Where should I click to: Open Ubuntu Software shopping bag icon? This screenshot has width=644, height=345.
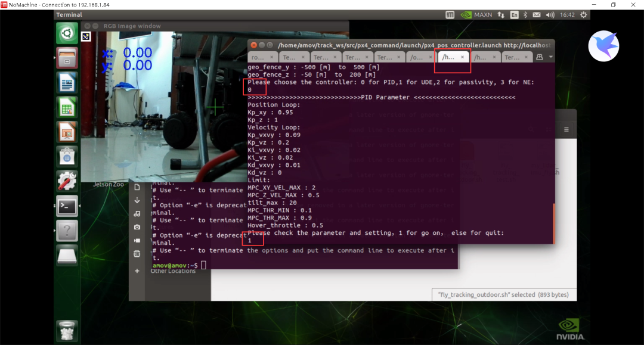[67, 157]
